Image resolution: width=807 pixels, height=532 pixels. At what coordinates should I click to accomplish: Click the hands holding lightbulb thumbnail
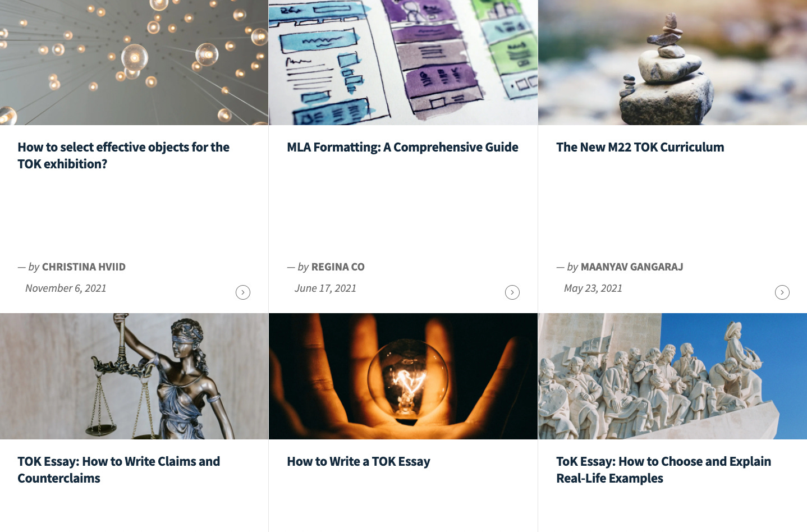(403, 376)
